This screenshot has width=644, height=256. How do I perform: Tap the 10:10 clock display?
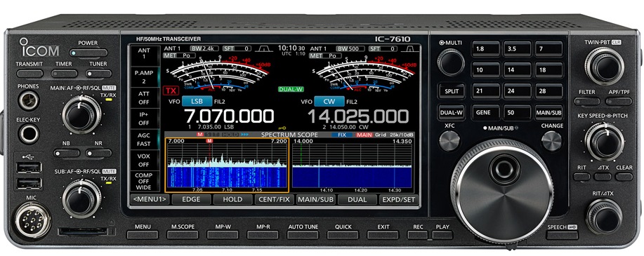pos(291,48)
